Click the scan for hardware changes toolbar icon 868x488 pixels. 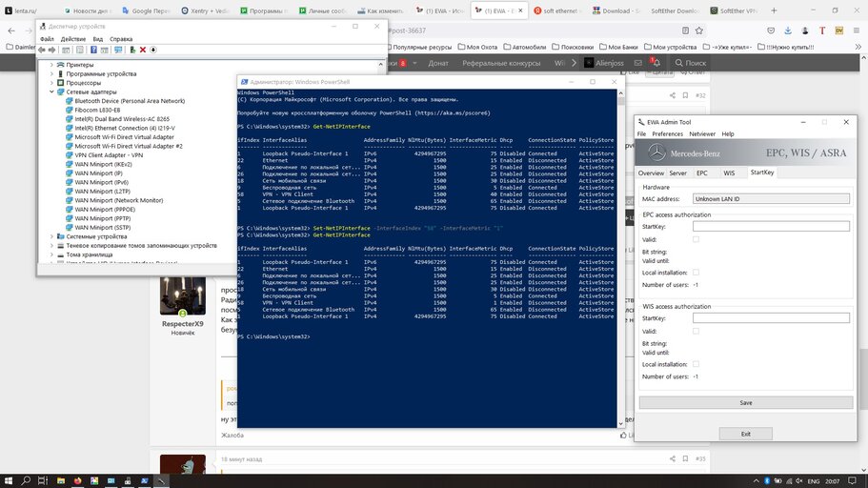click(x=118, y=50)
